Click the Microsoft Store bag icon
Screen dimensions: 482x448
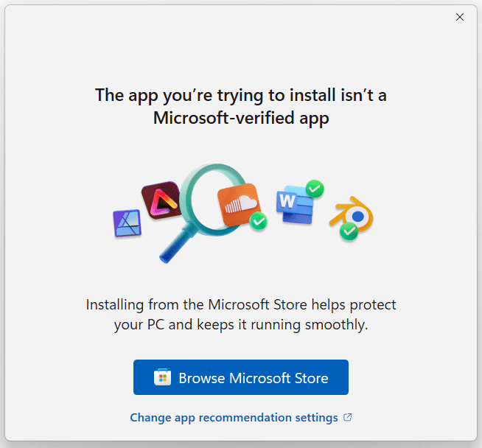(162, 378)
